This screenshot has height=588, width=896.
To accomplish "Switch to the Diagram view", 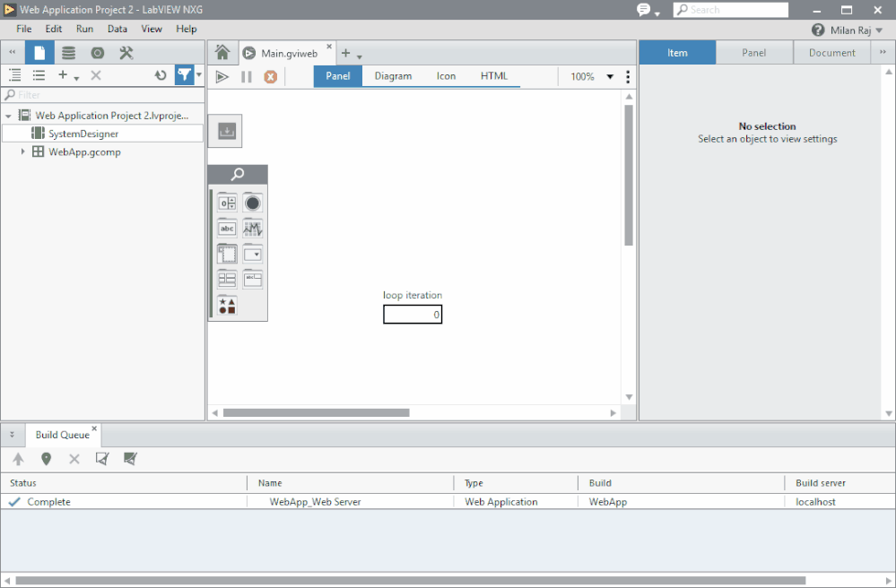I will tap(393, 76).
